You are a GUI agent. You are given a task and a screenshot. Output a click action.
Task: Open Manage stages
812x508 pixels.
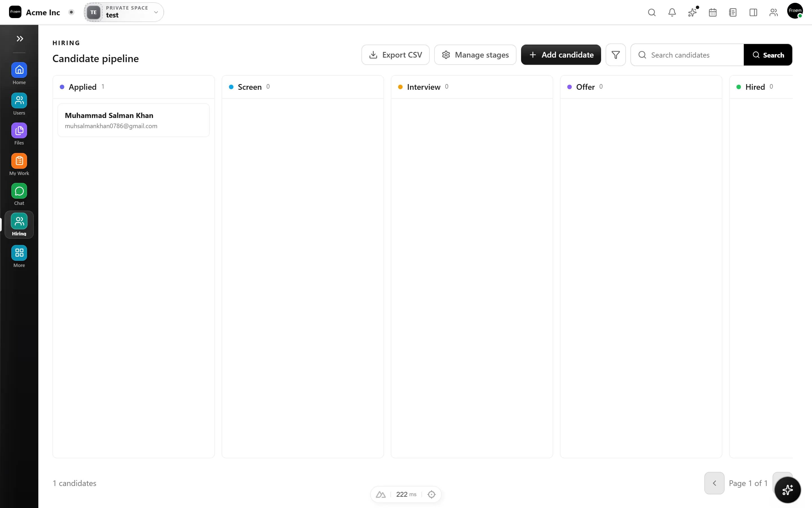pos(475,55)
